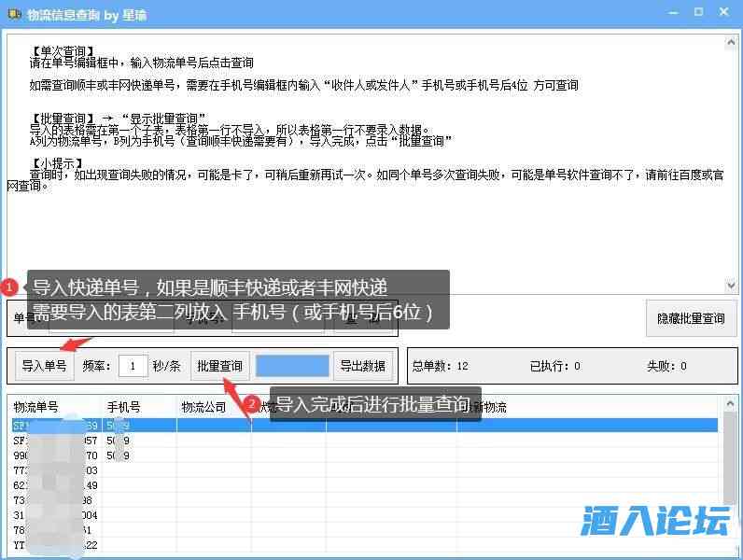The width and height of the screenshot is (743, 560).
Task: Minimize the 物流信息查询 window
Action: (x=673, y=12)
